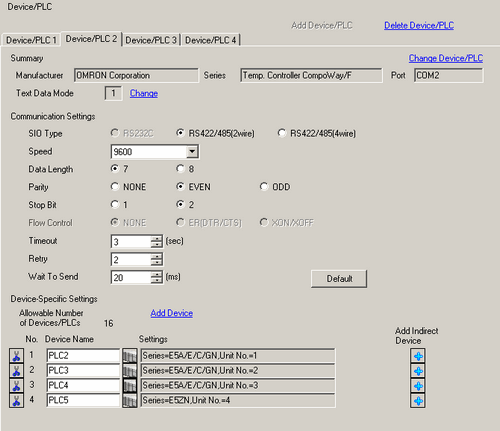Click the Default button
Screen dimensions: 500x431
(339, 279)
